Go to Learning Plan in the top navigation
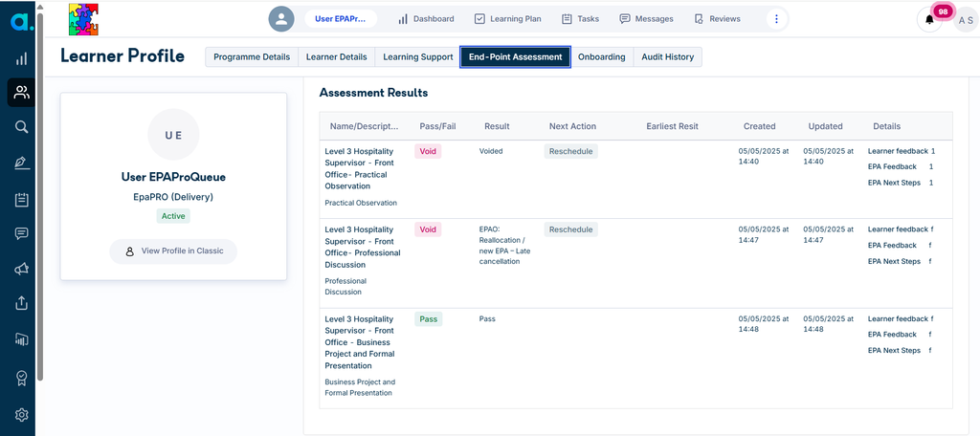This screenshot has height=436, width=980. click(509, 19)
